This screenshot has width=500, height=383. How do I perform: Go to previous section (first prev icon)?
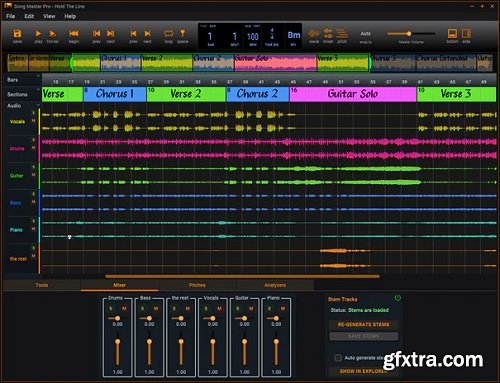tap(97, 34)
